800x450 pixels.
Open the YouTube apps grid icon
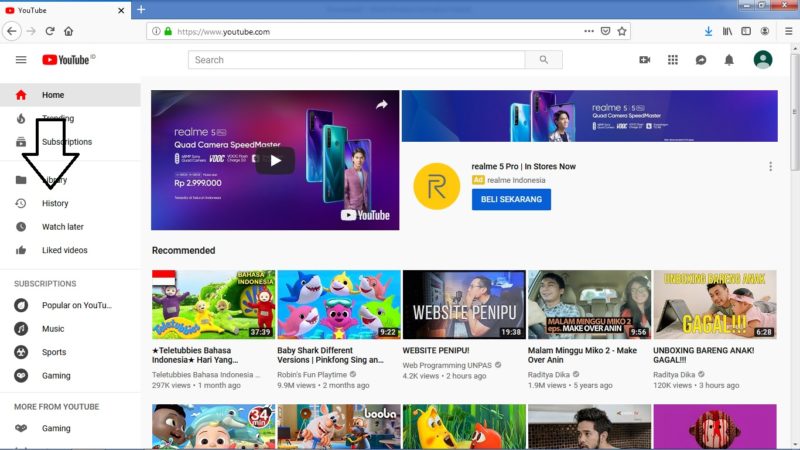click(x=672, y=60)
